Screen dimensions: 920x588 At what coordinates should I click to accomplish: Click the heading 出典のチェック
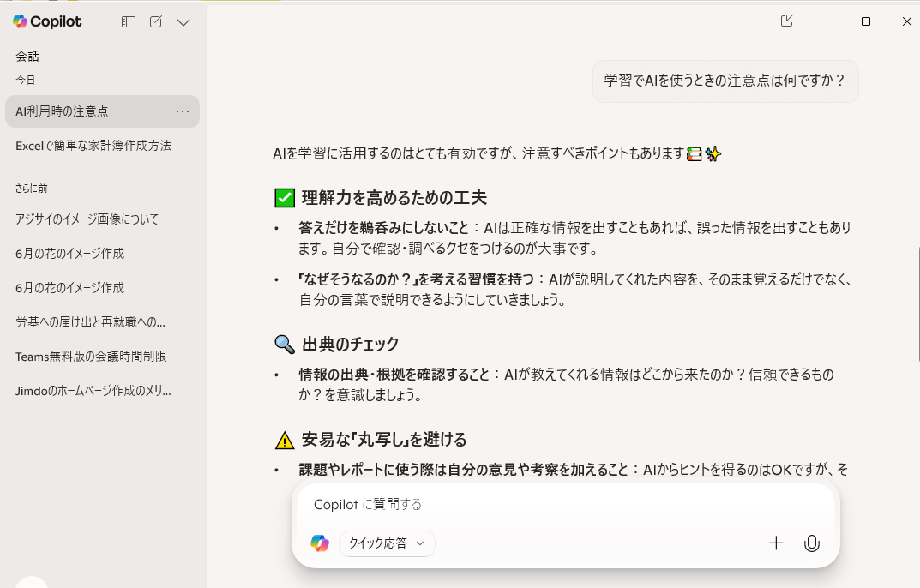click(351, 344)
